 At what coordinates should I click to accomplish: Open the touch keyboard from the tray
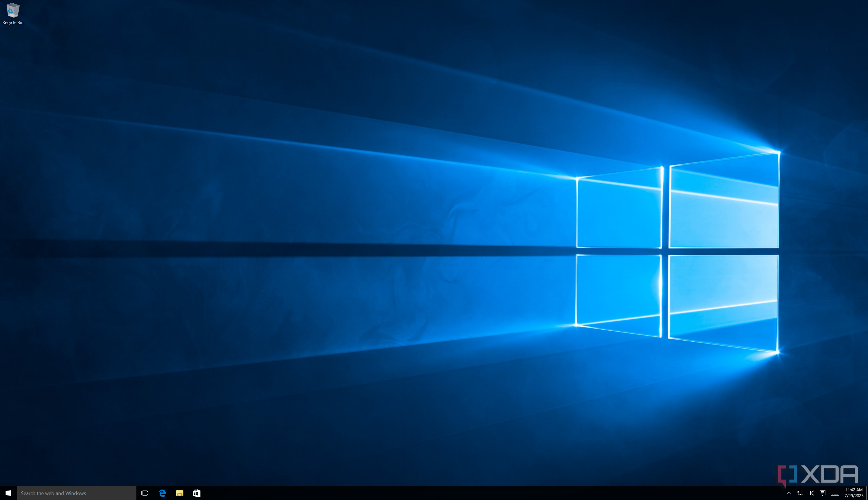(835, 493)
